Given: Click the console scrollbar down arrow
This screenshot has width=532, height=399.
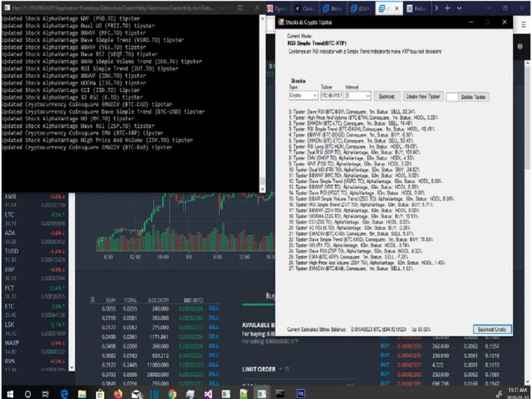Looking at the screenshot, I should [x=262, y=188].
